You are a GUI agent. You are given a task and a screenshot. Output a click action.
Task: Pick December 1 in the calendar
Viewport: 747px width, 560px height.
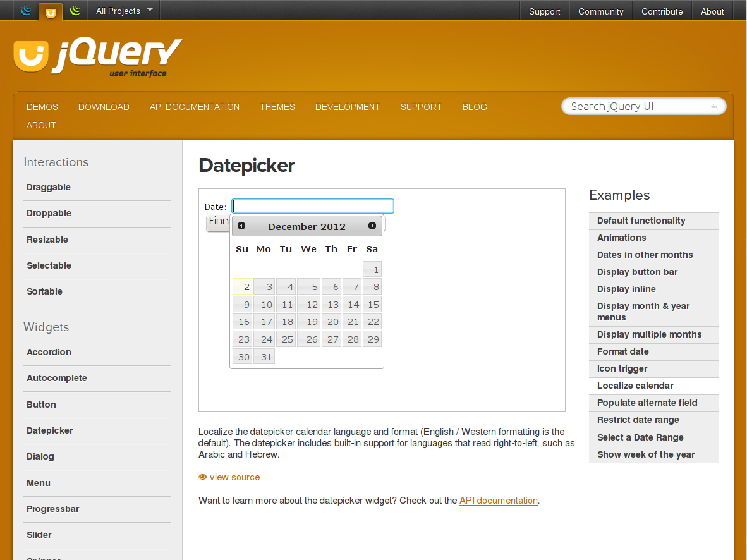(372, 269)
